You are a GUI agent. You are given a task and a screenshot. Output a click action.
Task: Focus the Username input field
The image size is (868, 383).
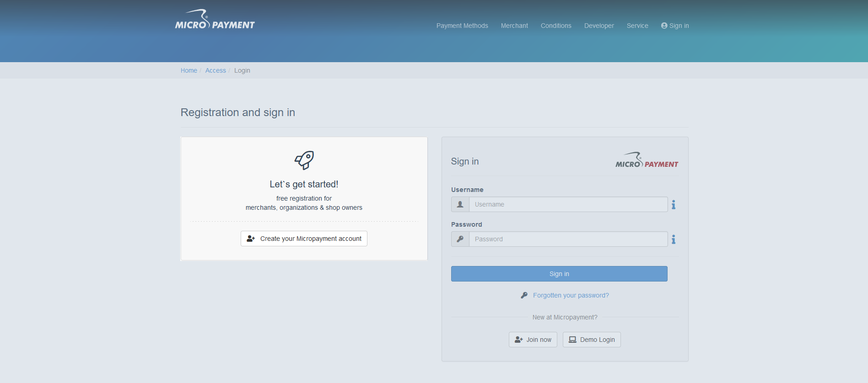tap(568, 204)
